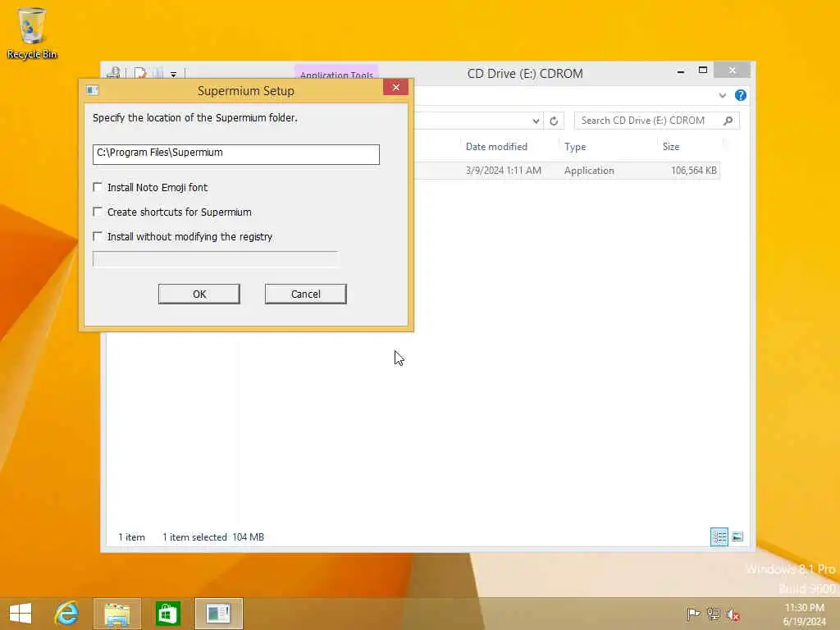840x630 pixels.
Task: Open the Action Center flag icon
Action: pyautogui.click(x=693, y=614)
